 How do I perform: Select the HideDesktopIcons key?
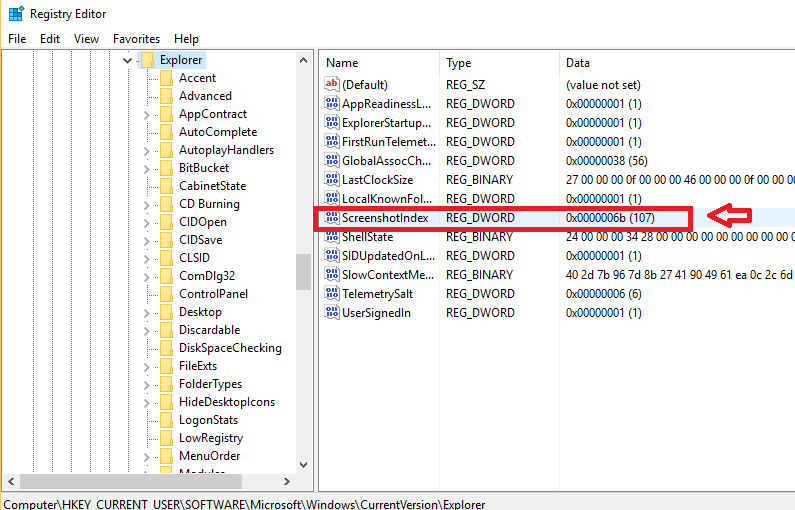227,402
